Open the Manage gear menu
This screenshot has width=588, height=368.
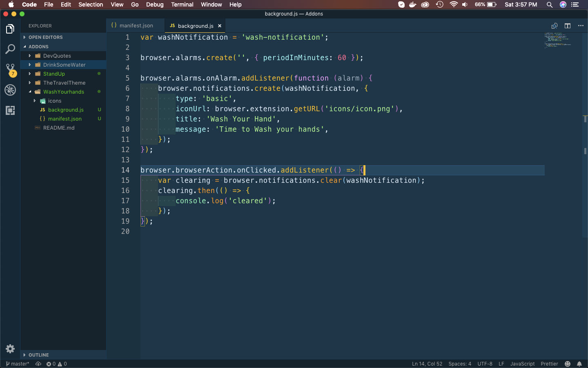click(x=10, y=349)
